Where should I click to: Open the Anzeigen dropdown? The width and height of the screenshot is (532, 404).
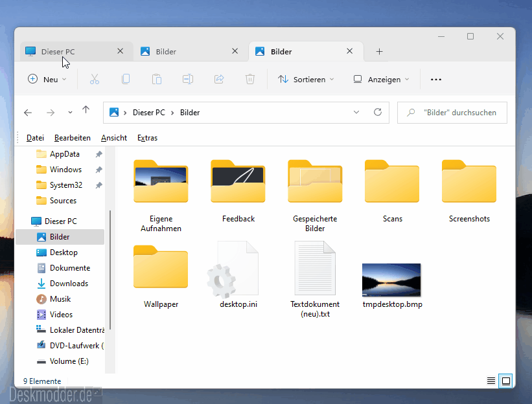click(382, 79)
